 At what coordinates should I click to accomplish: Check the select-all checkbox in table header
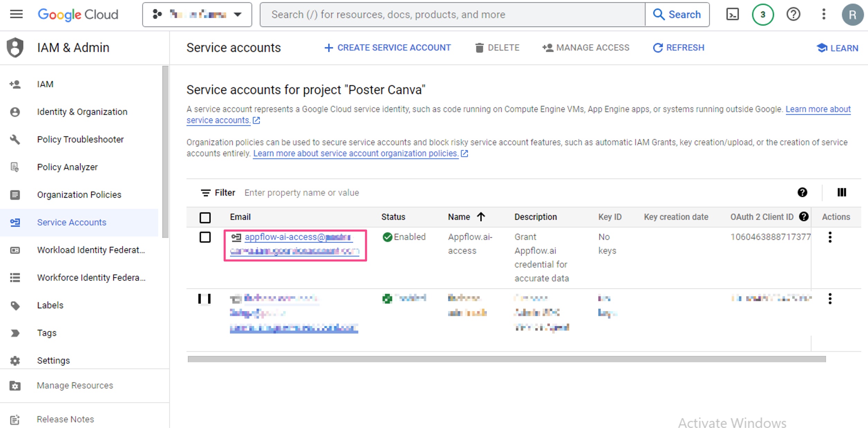[205, 218]
